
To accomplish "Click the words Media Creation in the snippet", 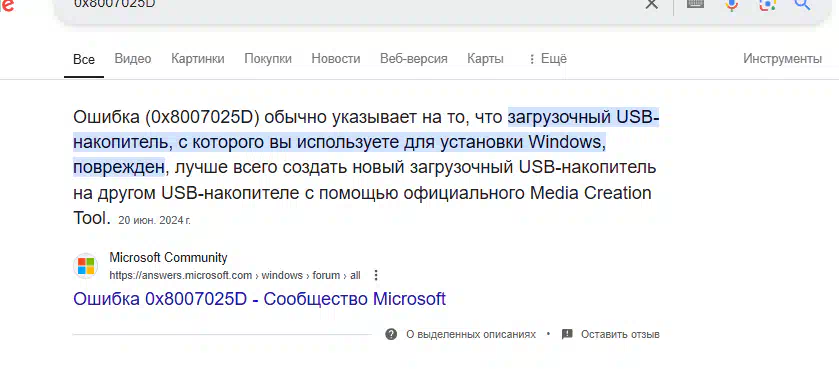I will [591, 193].
